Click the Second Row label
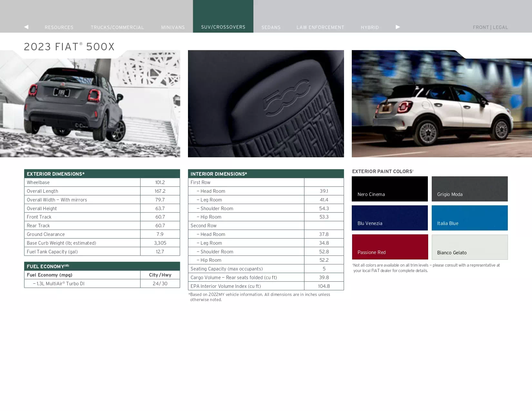This screenshot has width=532, height=411. 203,226
